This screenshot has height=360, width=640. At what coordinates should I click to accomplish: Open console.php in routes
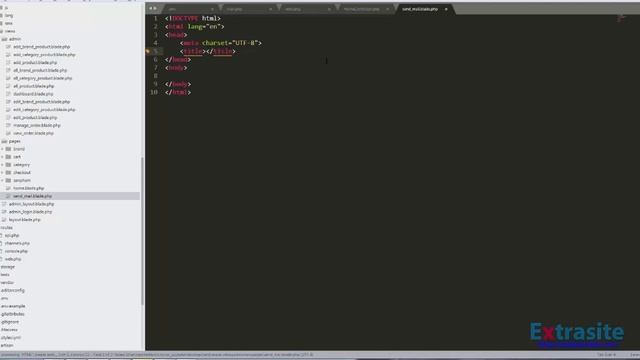tap(16, 251)
